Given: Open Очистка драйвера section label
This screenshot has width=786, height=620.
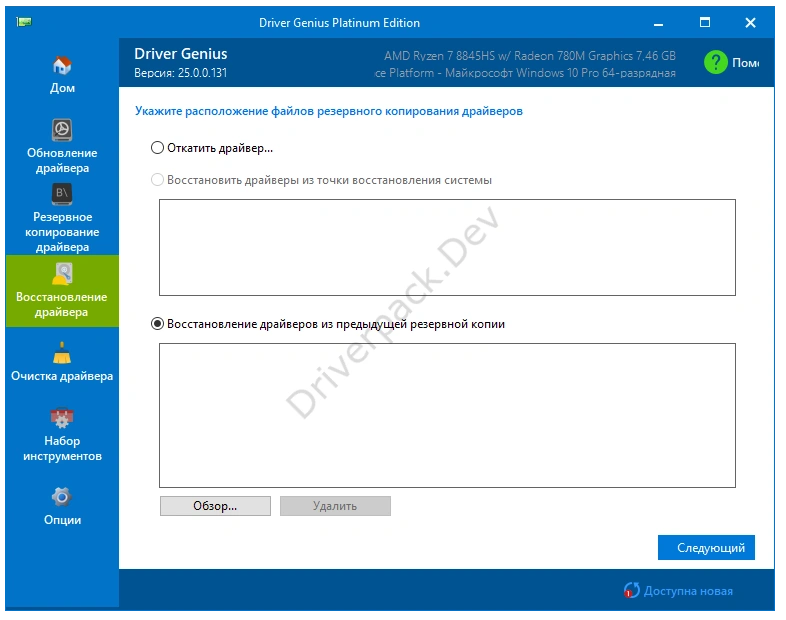Looking at the screenshot, I should pos(62,376).
